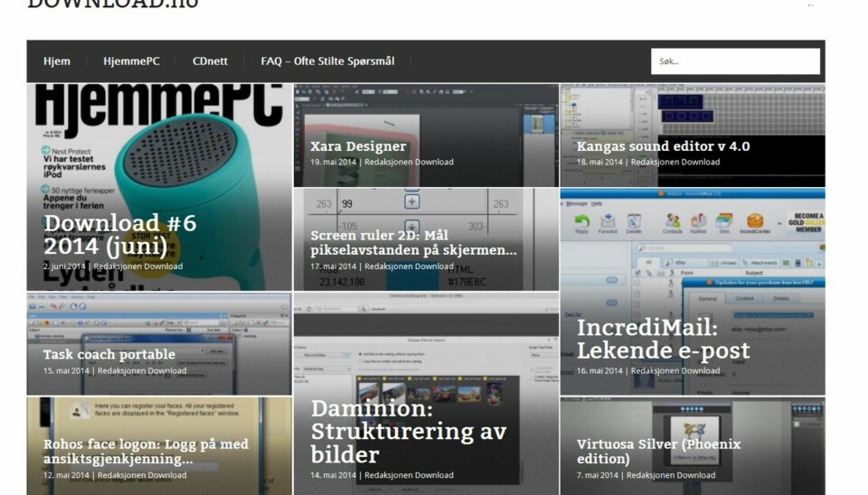Click the DOWNLOAD.no site logo
Image resolution: width=868 pixels, height=495 pixels.
112,4
